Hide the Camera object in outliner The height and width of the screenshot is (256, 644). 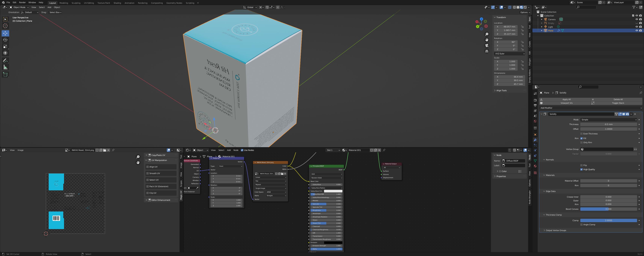[x=637, y=19]
